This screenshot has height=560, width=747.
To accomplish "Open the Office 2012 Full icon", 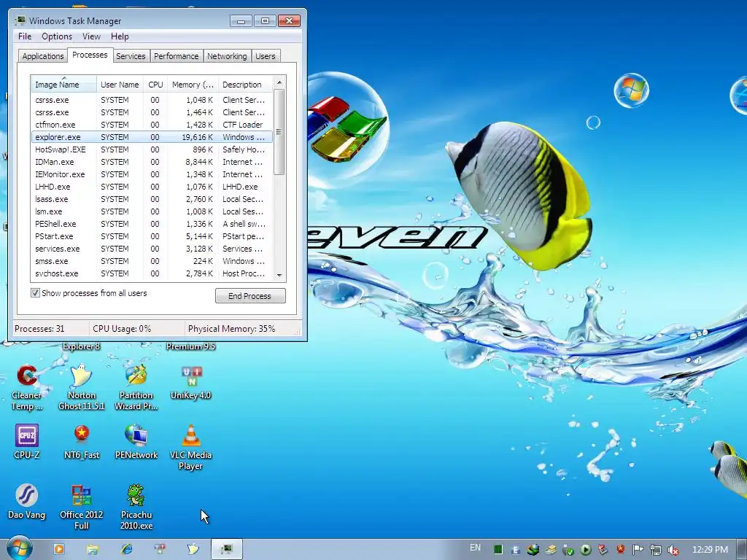I will (82, 507).
